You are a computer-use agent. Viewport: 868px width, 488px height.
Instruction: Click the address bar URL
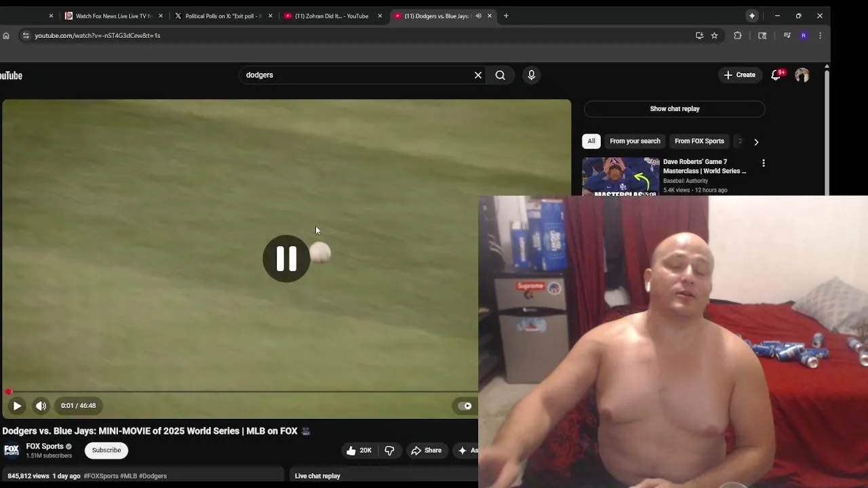click(98, 36)
